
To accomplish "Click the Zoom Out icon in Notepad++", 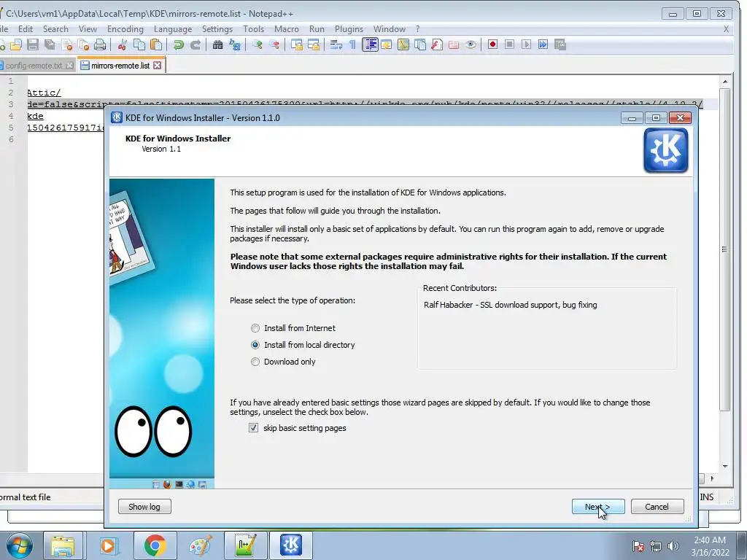I will 274,44.
